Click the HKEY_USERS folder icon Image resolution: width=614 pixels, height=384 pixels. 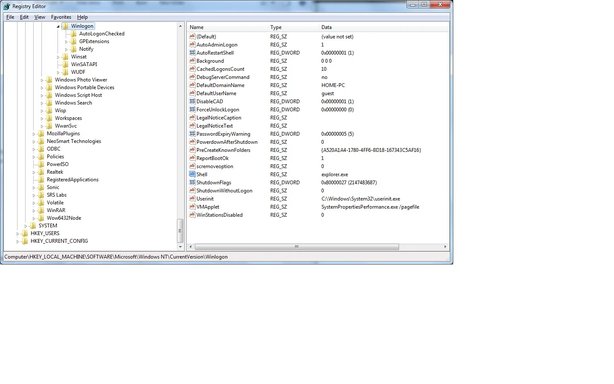25,234
